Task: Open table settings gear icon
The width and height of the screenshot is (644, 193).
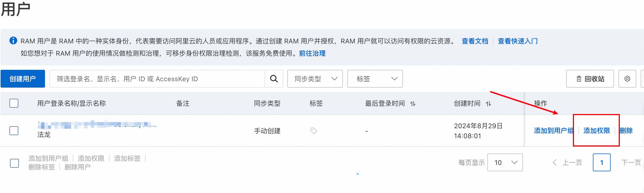Action: tap(627, 79)
